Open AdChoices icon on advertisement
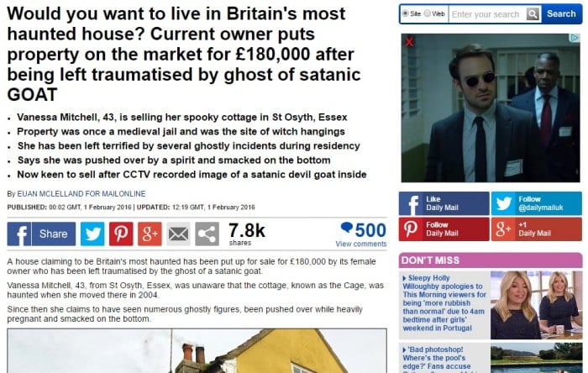The height and width of the screenshot is (373, 588). [x=575, y=38]
